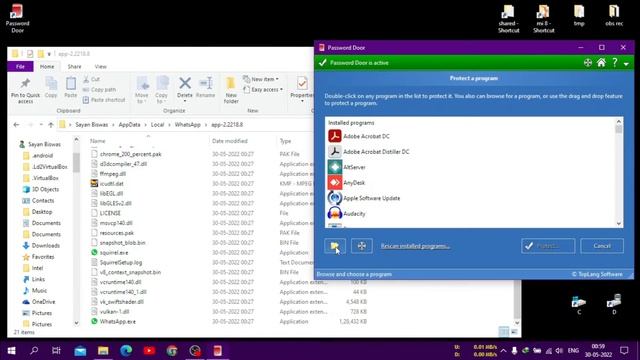Click the Paste ribbon icon

pyautogui.click(x=71, y=87)
